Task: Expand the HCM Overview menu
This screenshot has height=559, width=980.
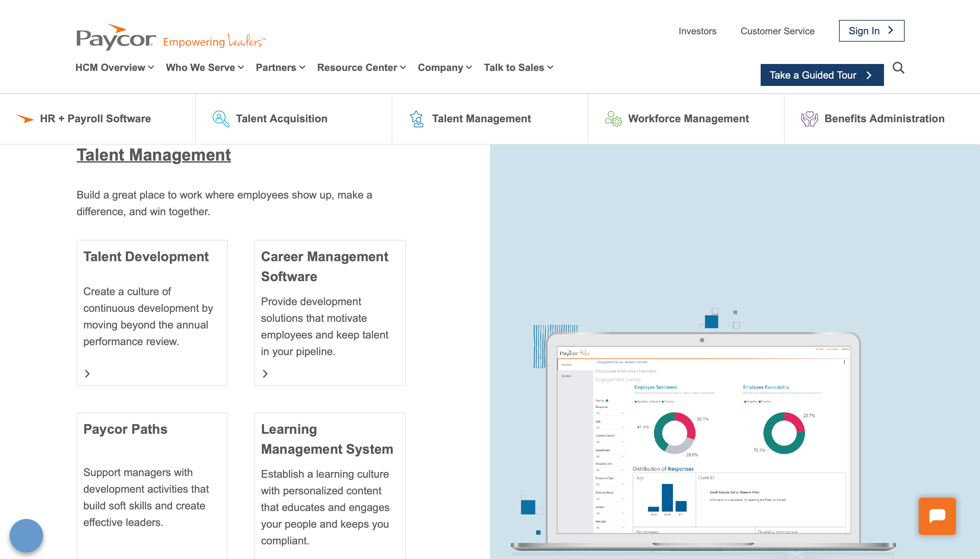Action: (114, 68)
